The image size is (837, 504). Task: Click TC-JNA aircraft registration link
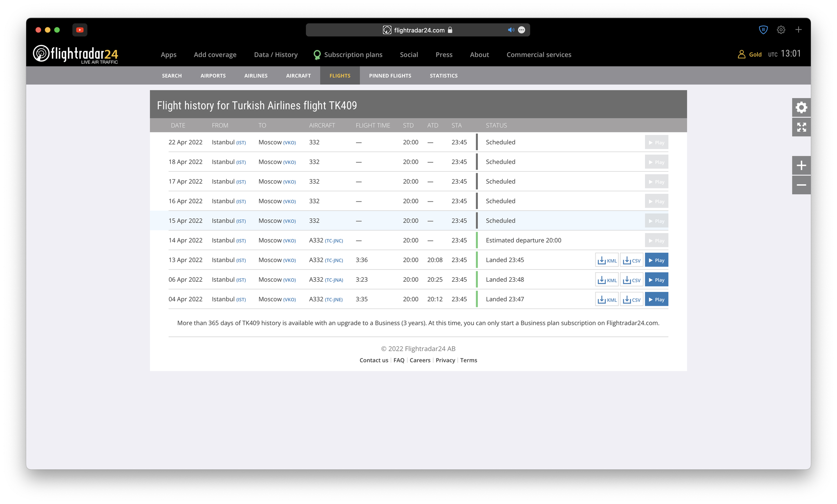(x=334, y=280)
